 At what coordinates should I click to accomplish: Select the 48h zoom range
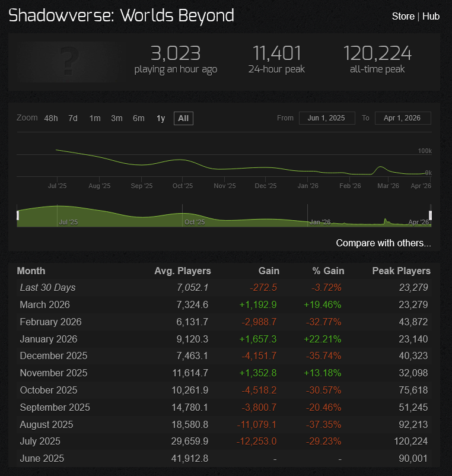(x=51, y=118)
